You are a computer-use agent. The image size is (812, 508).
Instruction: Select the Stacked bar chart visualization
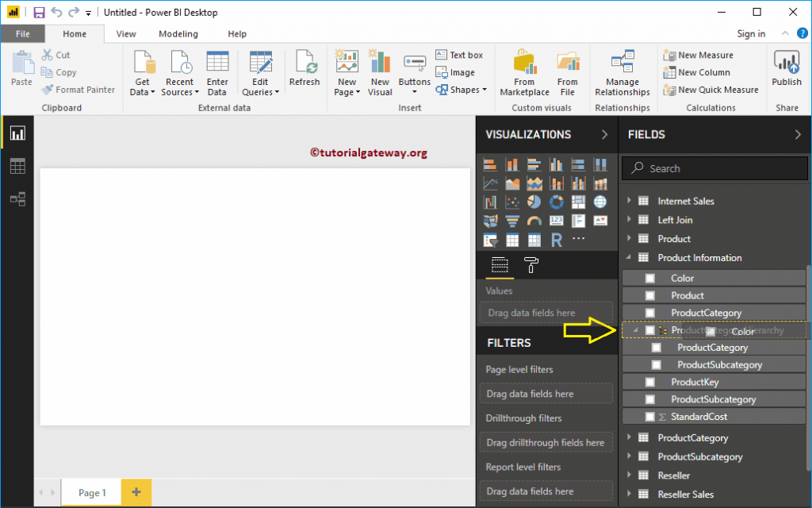pyautogui.click(x=490, y=164)
